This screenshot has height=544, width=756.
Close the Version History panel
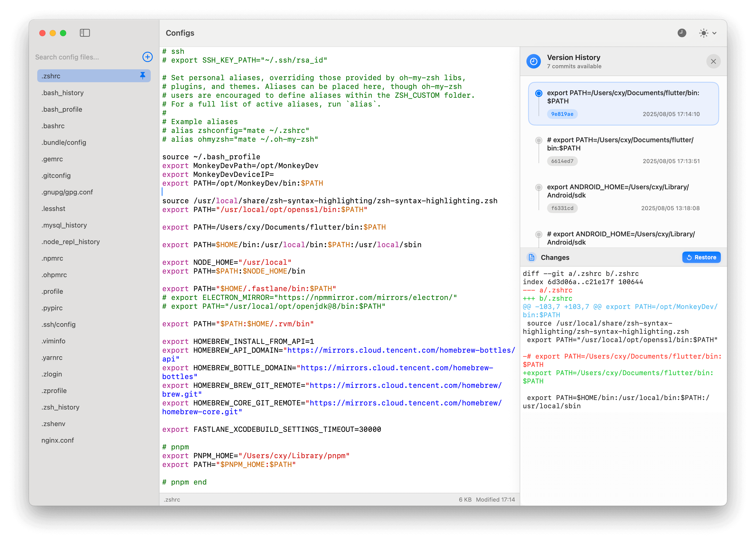point(713,61)
